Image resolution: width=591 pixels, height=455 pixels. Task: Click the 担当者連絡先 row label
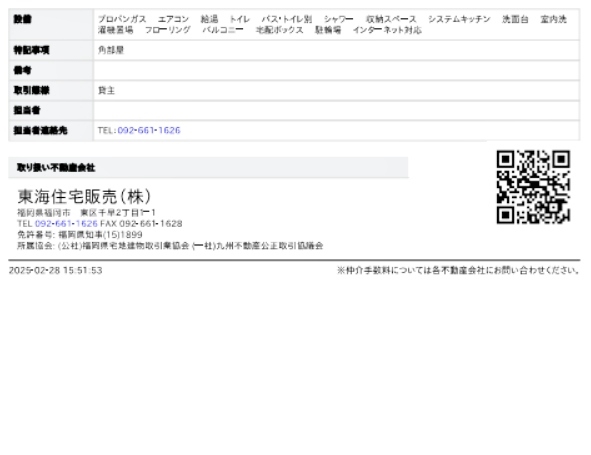point(40,130)
